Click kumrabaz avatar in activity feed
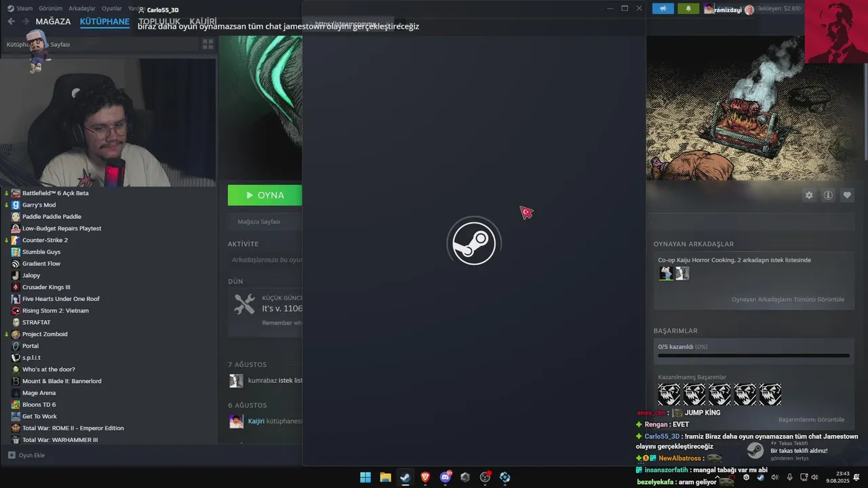The image size is (868, 488). [x=236, y=381]
